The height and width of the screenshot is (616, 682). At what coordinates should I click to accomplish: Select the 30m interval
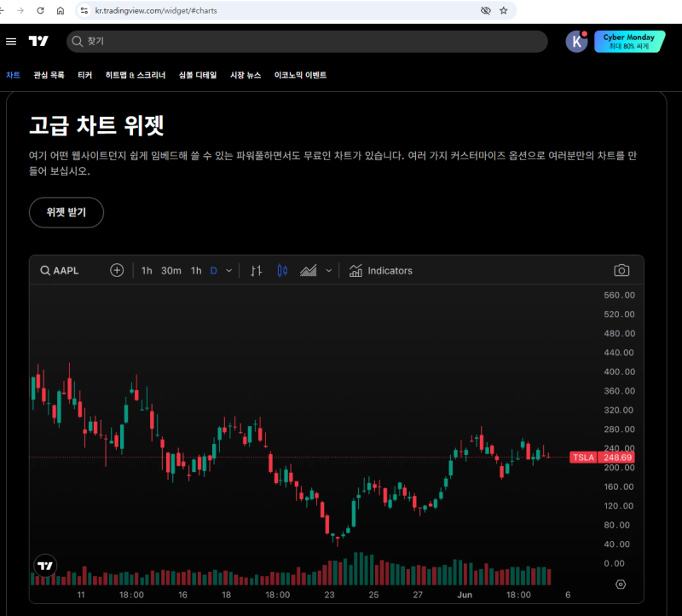coord(171,270)
